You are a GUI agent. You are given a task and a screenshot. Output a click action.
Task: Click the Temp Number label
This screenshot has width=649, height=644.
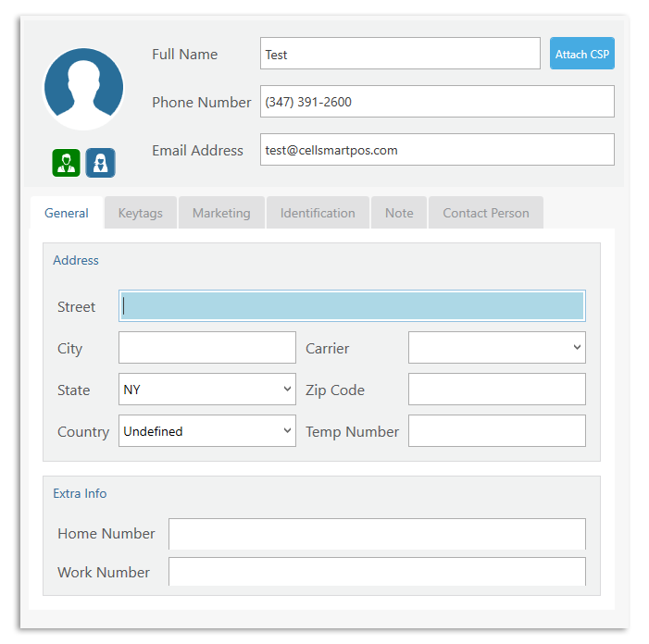tap(352, 432)
